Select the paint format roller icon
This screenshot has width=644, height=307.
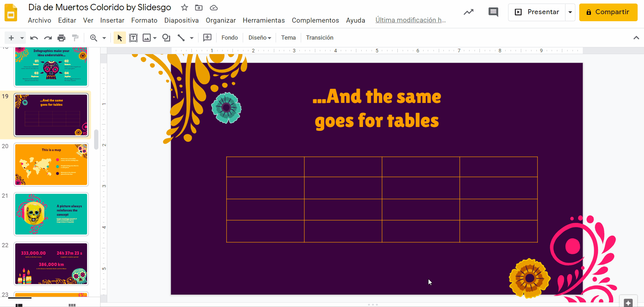(x=75, y=38)
